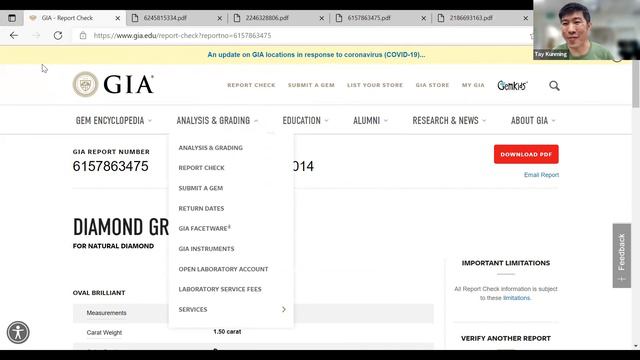Click the Measurements row label
The width and height of the screenshot is (640, 360).
point(107,313)
